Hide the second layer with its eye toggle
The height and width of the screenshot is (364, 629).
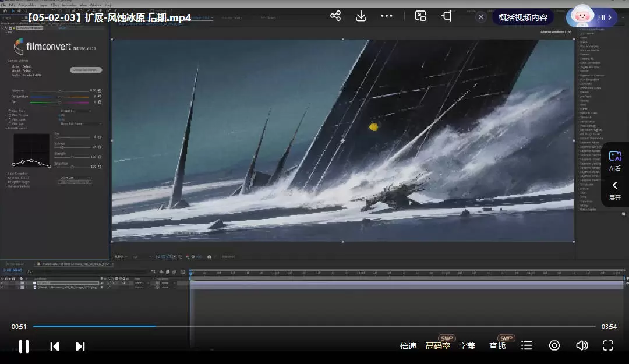pos(2,287)
